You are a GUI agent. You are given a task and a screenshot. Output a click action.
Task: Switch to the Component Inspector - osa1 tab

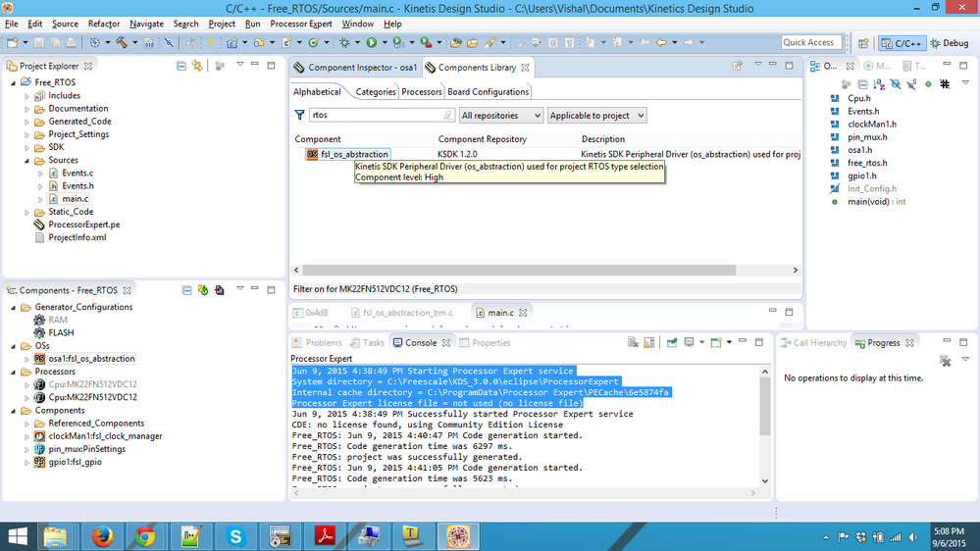355,68
